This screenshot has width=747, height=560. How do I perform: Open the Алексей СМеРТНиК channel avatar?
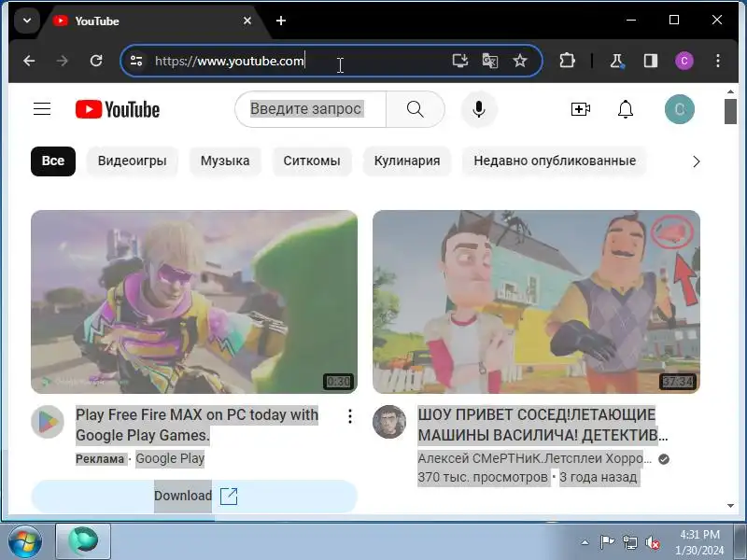coord(389,422)
